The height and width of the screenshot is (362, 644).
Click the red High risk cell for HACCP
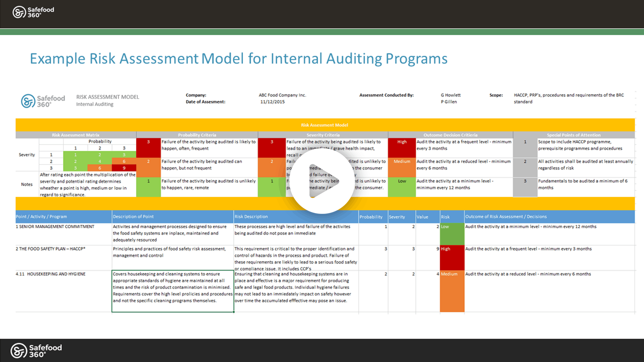pyautogui.click(x=452, y=257)
